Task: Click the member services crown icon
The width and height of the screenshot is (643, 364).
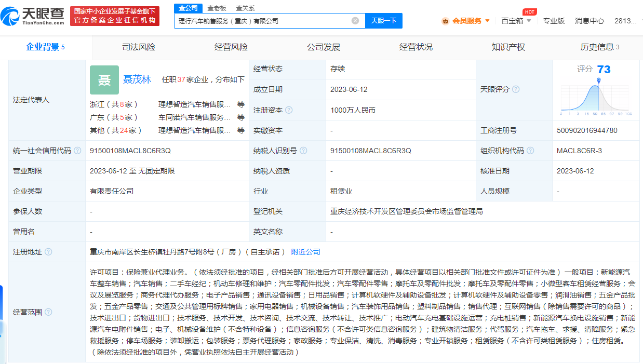Action: coord(445,21)
